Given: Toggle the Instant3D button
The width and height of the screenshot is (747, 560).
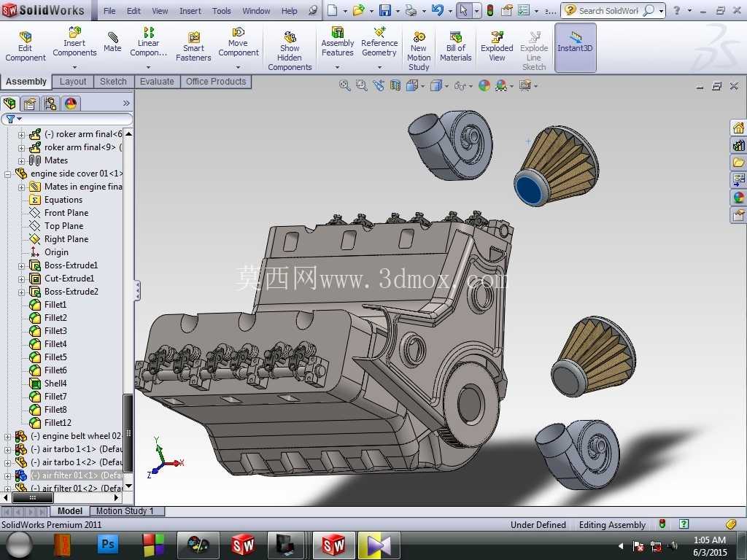Looking at the screenshot, I should tap(575, 47).
